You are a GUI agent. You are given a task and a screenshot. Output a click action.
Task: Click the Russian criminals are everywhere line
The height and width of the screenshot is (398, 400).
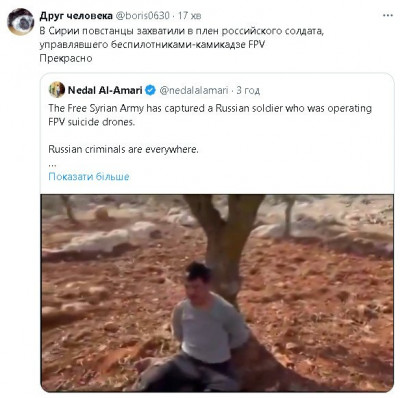pyautogui.click(x=123, y=149)
